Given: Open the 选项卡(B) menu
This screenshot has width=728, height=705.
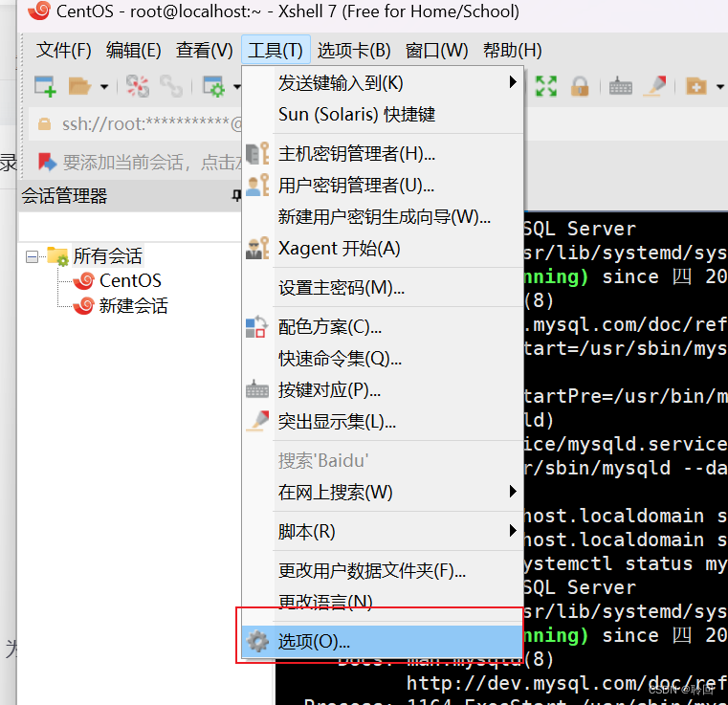Looking at the screenshot, I should (354, 50).
